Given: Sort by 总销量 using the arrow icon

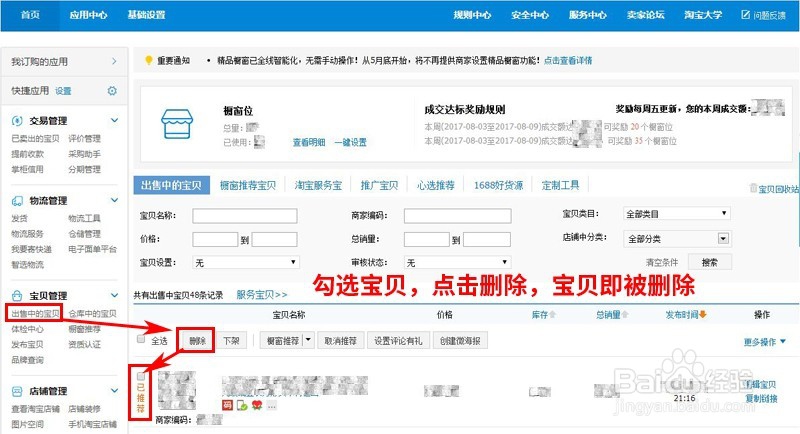Looking at the screenshot, I should pyautogui.click(x=624, y=315).
